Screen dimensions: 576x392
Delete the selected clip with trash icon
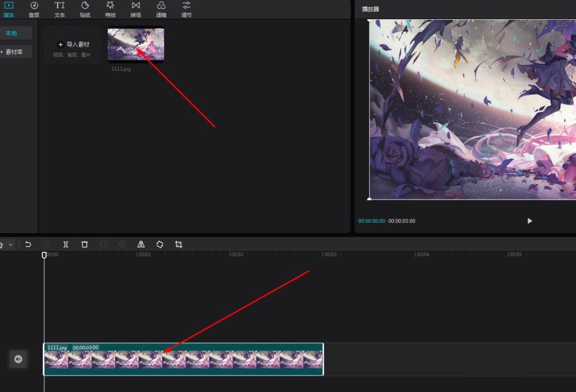(x=84, y=244)
